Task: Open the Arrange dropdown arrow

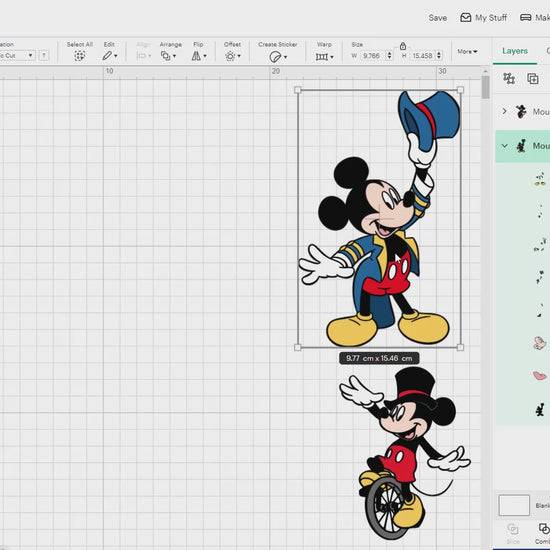Action: click(x=174, y=56)
